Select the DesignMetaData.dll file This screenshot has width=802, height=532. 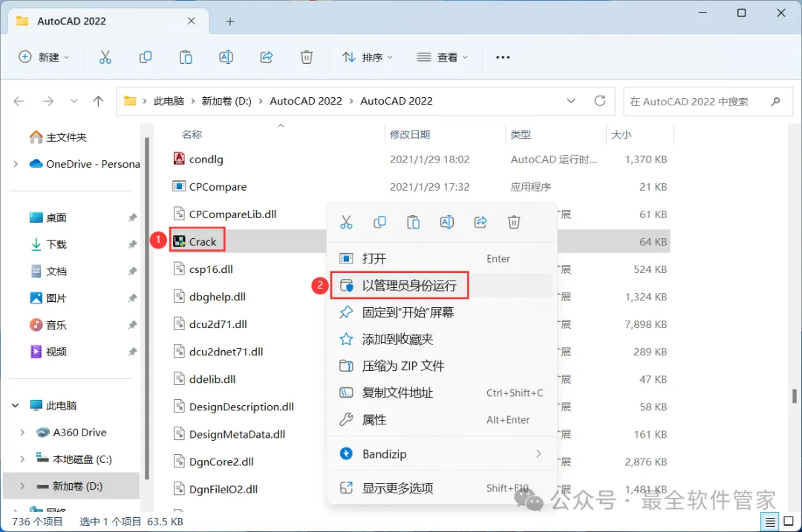[237, 434]
